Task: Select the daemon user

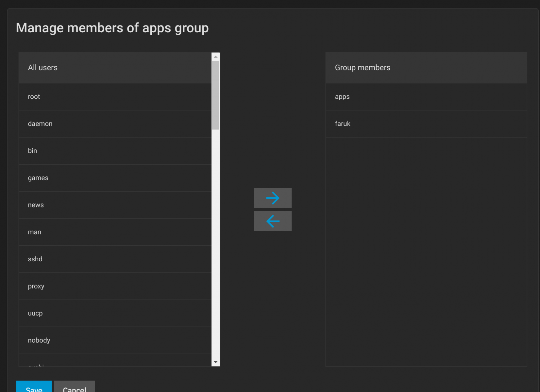Action: [115, 124]
